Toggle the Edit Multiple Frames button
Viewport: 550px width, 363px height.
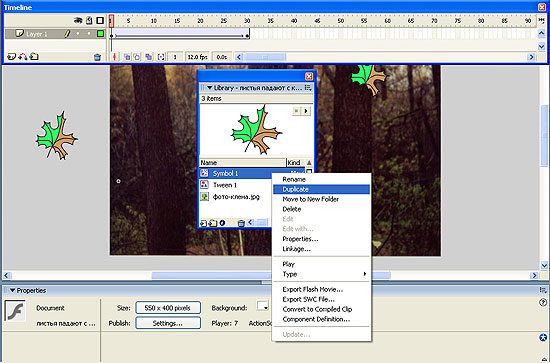click(149, 57)
